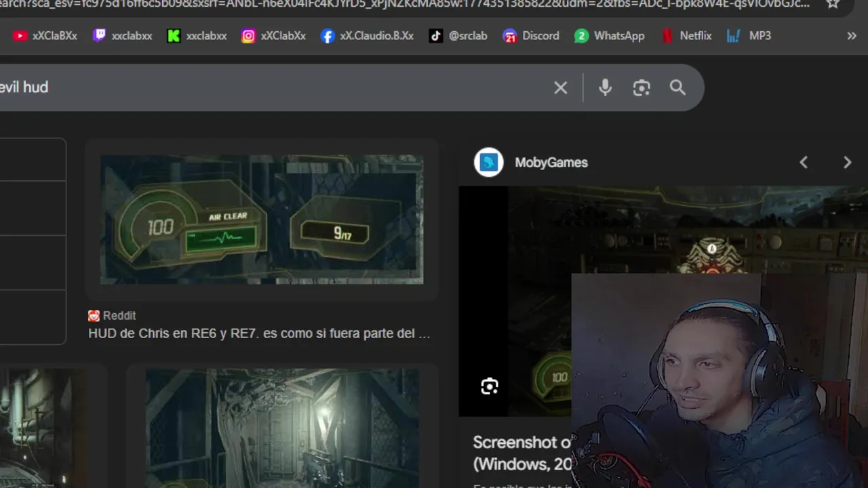Click into the search field containing 'evil hud'
This screenshot has height=488, width=868.
click(271, 87)
